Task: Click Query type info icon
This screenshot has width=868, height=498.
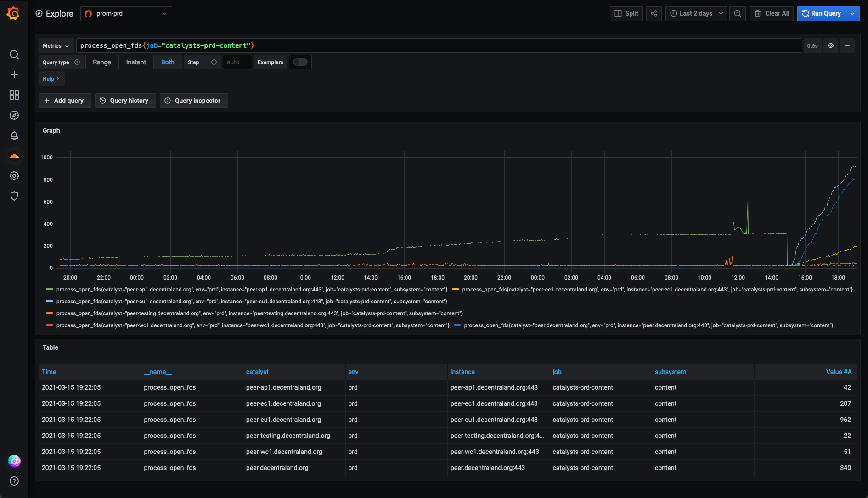Action: tap(77, 62)
